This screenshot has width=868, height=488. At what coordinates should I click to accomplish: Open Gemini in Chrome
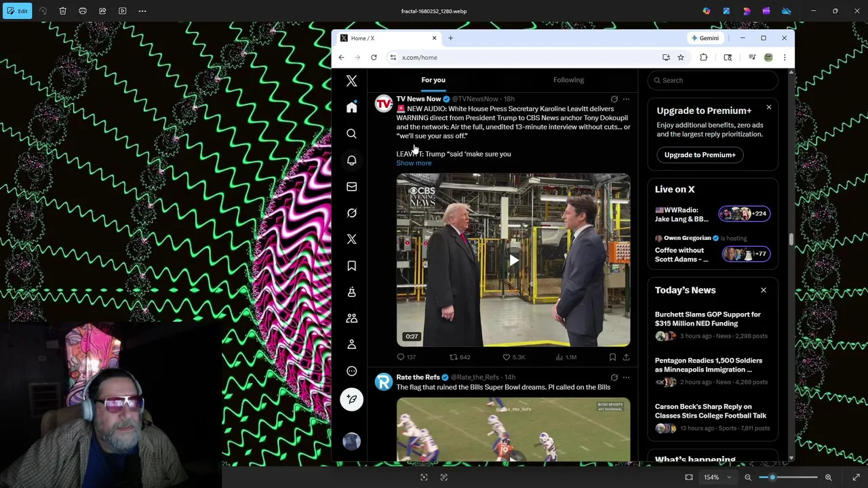[x=705, y=38]
